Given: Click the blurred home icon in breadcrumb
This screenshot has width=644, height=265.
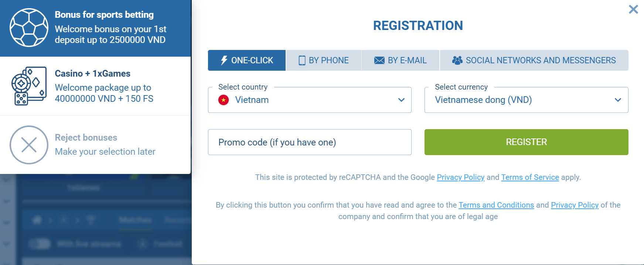Looking at the screenshot, I should tap(37, 220).
